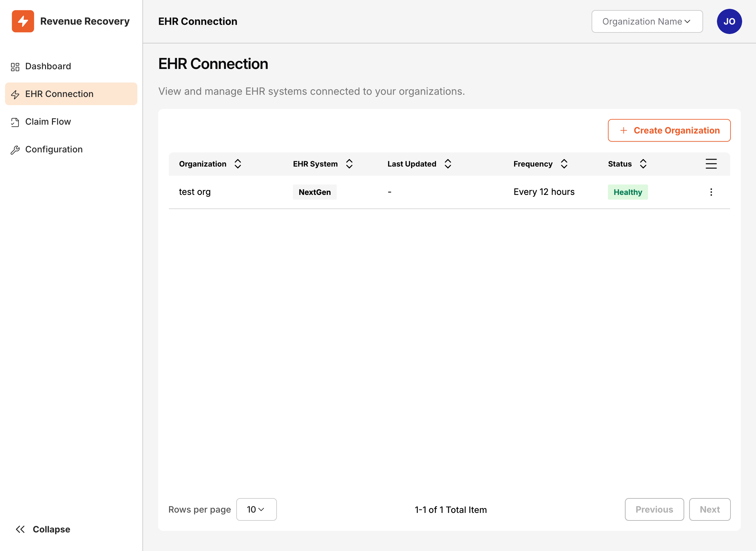The image size is (756, 551).
Task: Click the JO user avatar
Action: tap(729, 21)
